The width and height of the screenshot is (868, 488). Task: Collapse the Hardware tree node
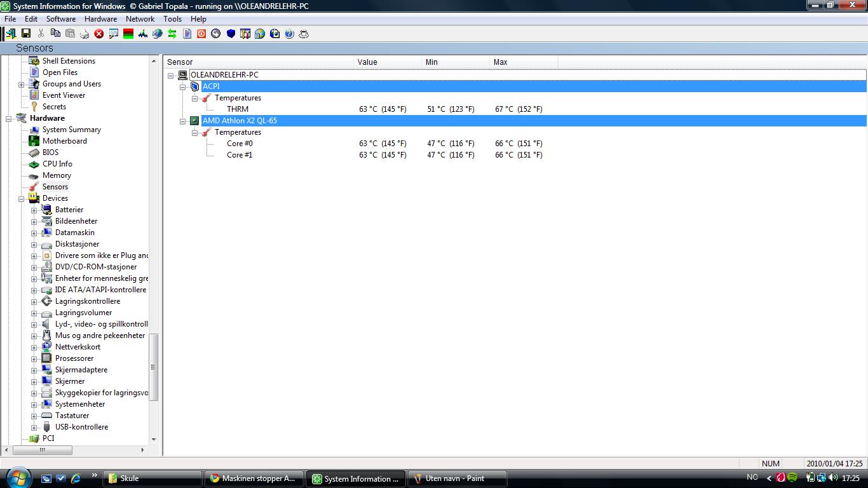click(x=9, y=118)
